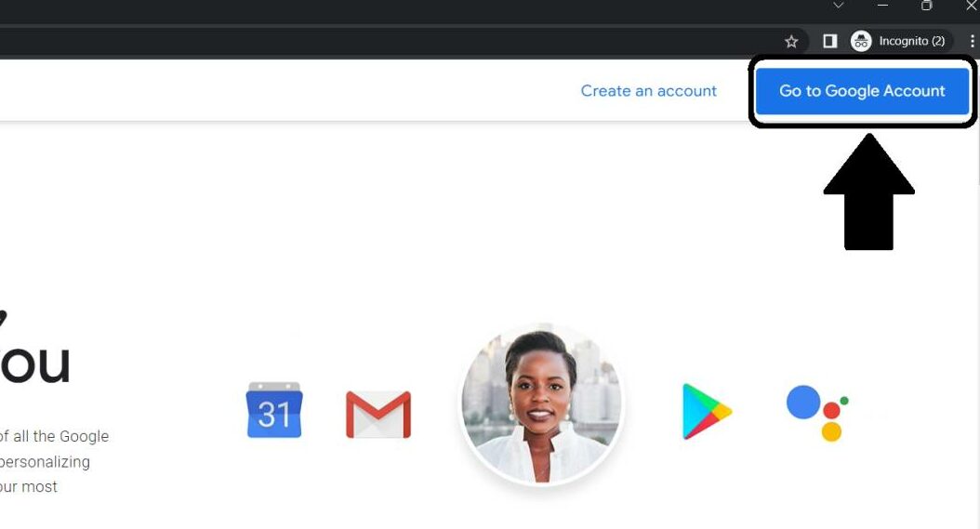Open the browser side panel icon
The image size is (980, 529).
pyautogui.click(x=829, y=41)
